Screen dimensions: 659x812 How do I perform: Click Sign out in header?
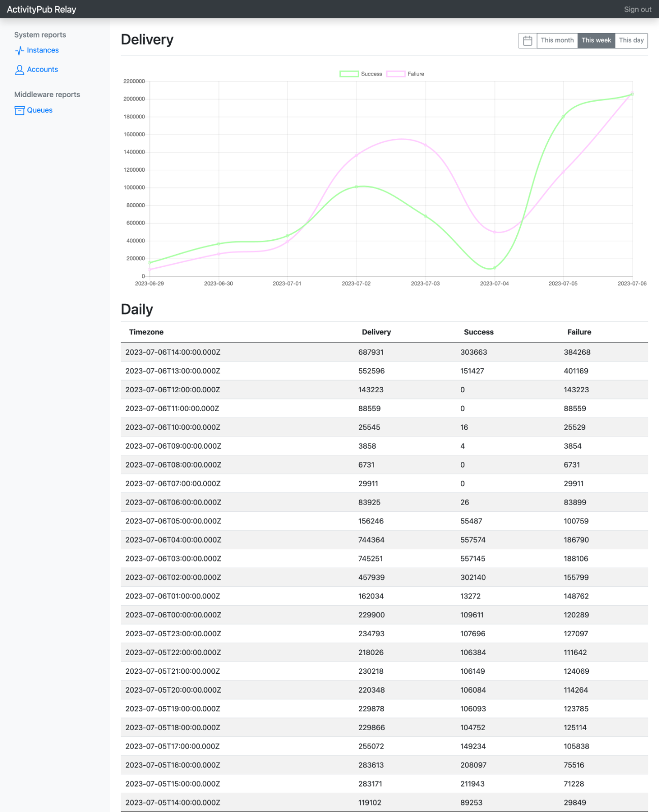[x=637, y=9]
